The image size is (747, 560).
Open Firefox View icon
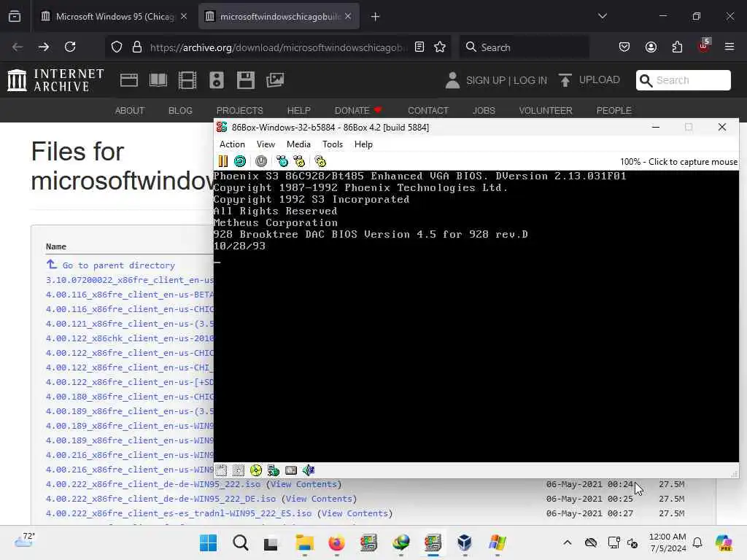[x=15, y=17]
